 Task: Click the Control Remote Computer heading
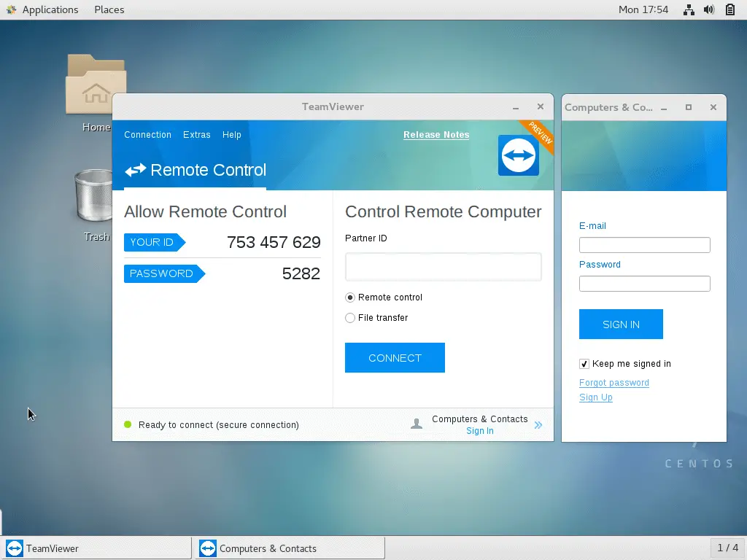click(x=443, y=211)
